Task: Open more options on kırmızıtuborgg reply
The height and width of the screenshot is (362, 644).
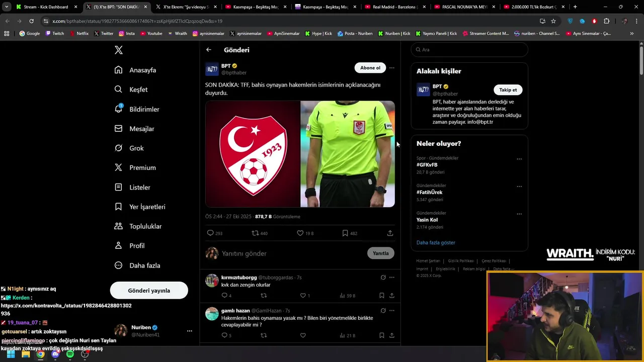Action: click(x=392, y=278)
